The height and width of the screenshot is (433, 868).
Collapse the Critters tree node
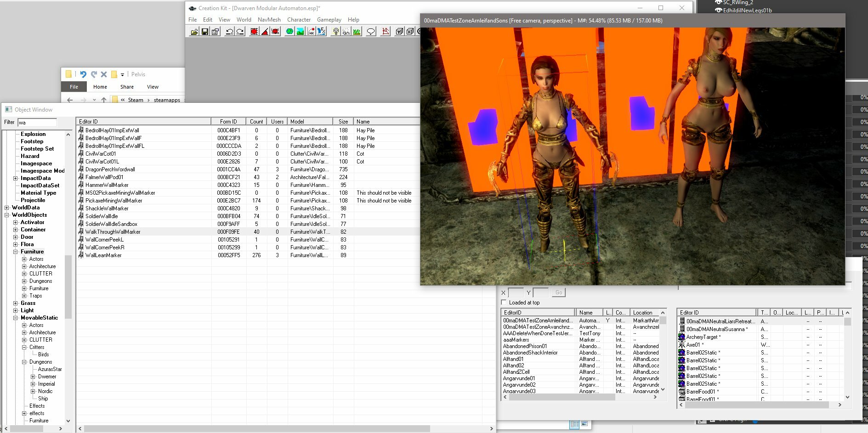pyautogui.click(x=24, y=347)
